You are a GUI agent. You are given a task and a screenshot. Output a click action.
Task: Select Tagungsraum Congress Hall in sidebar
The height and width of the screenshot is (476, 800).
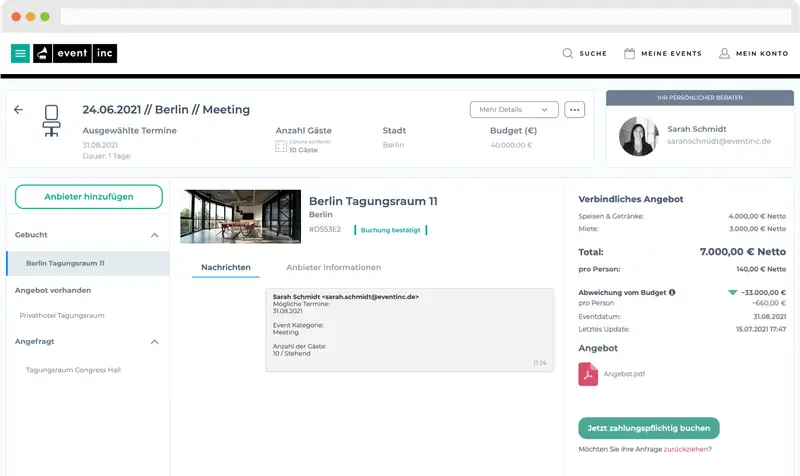point(73,370)
